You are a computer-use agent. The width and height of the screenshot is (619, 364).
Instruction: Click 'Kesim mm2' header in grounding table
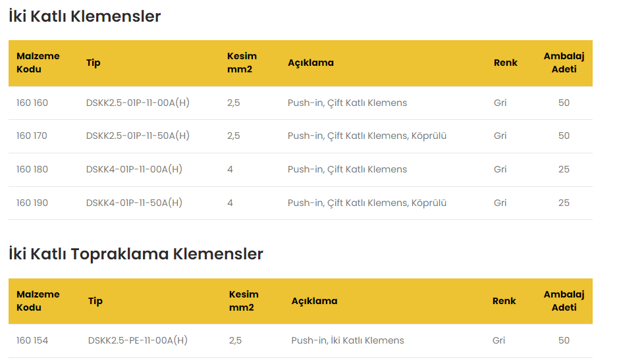(x=244, y=301)
